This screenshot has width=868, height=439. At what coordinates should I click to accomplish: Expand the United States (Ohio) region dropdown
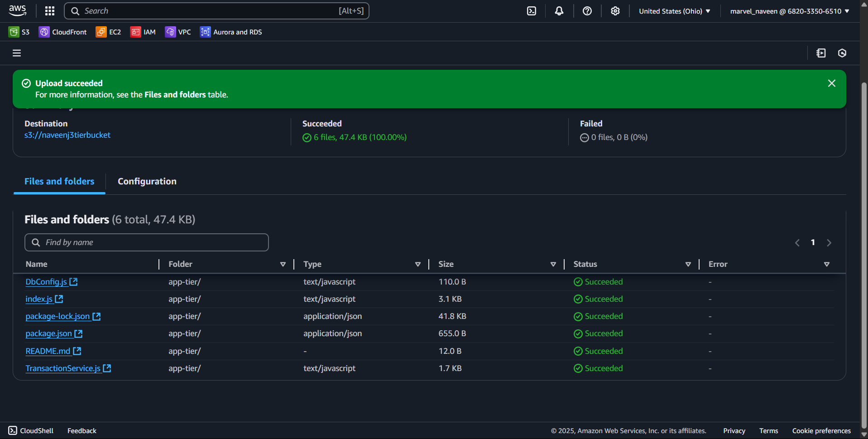[674, 11]
